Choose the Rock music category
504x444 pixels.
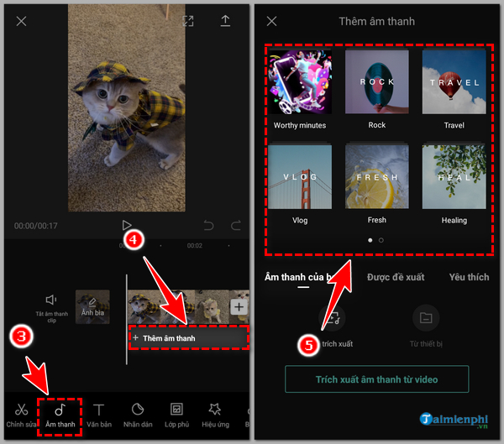pos(377,89)
